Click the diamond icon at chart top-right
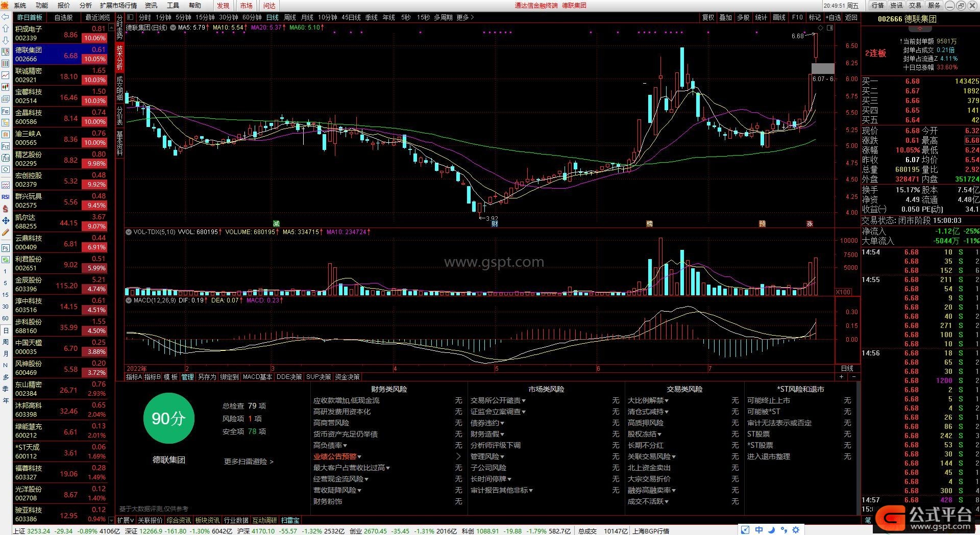980x535 pixels. [820, 28]
